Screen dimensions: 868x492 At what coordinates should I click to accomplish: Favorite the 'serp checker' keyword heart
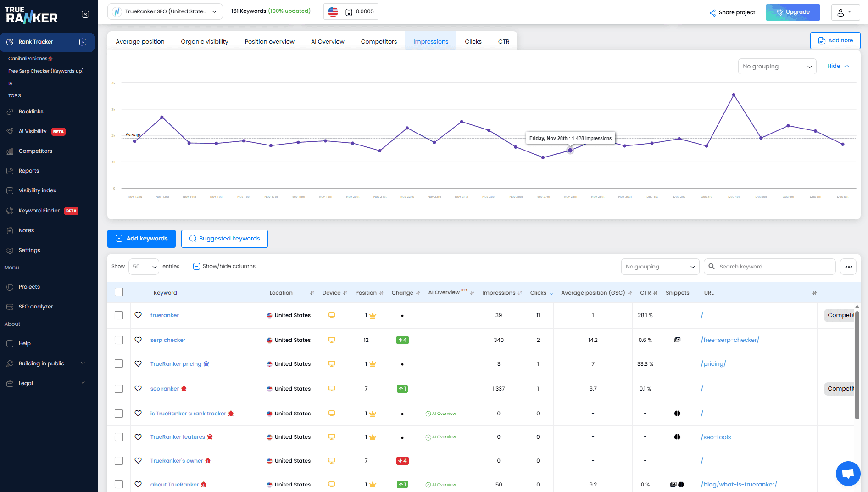coord(138,340)
